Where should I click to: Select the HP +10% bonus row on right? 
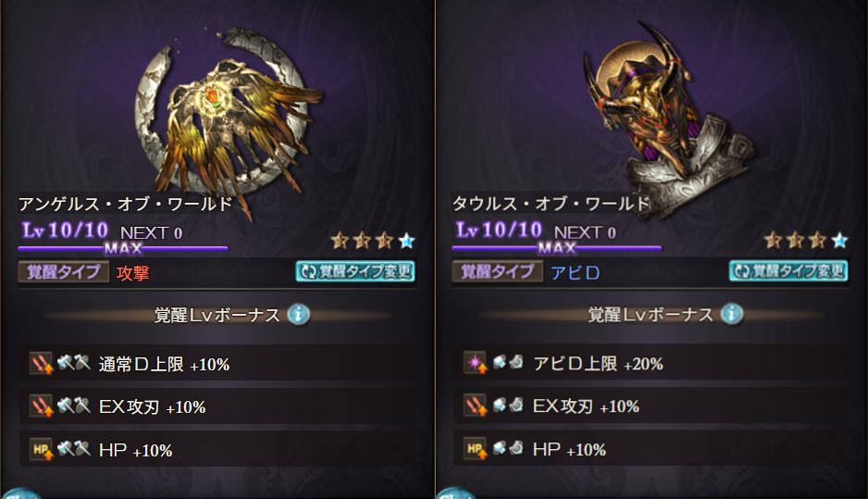point(651,449)
